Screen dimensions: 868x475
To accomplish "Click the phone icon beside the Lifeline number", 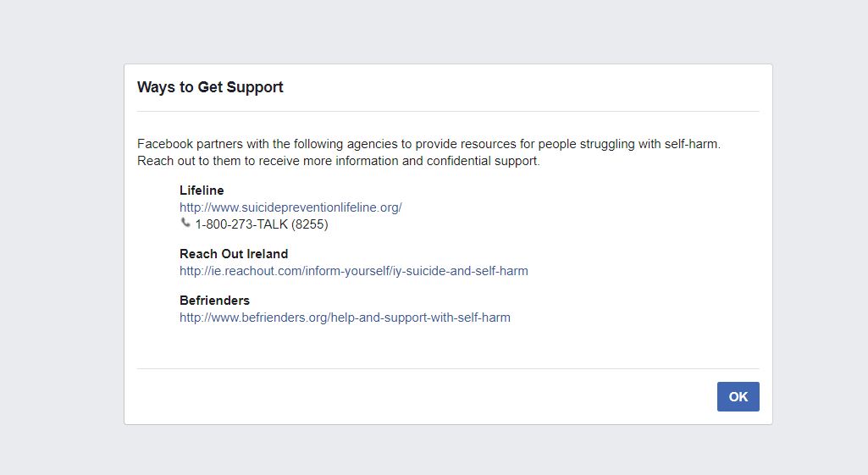I will pyautogui.click(x=185, y=223).
